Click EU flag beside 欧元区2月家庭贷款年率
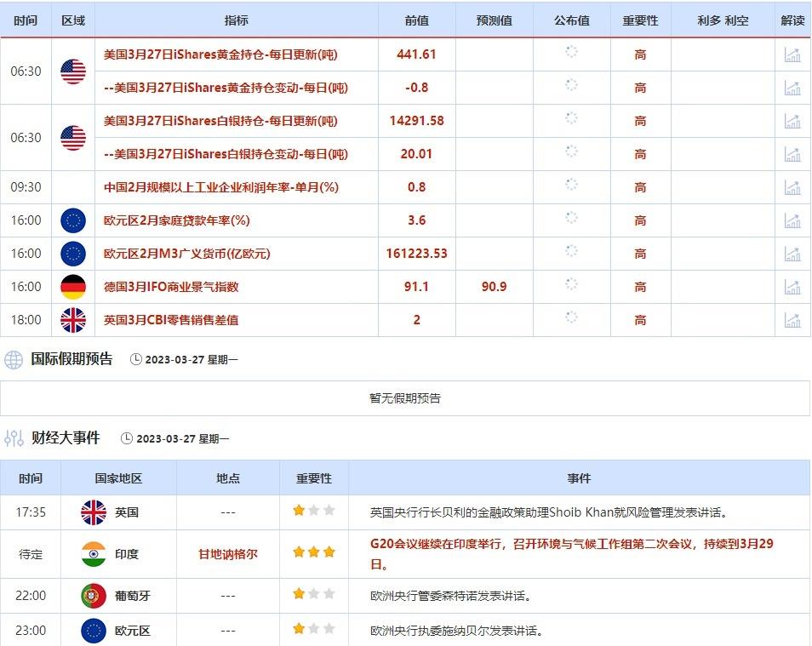The image size is (812, 646). point(73,220)
